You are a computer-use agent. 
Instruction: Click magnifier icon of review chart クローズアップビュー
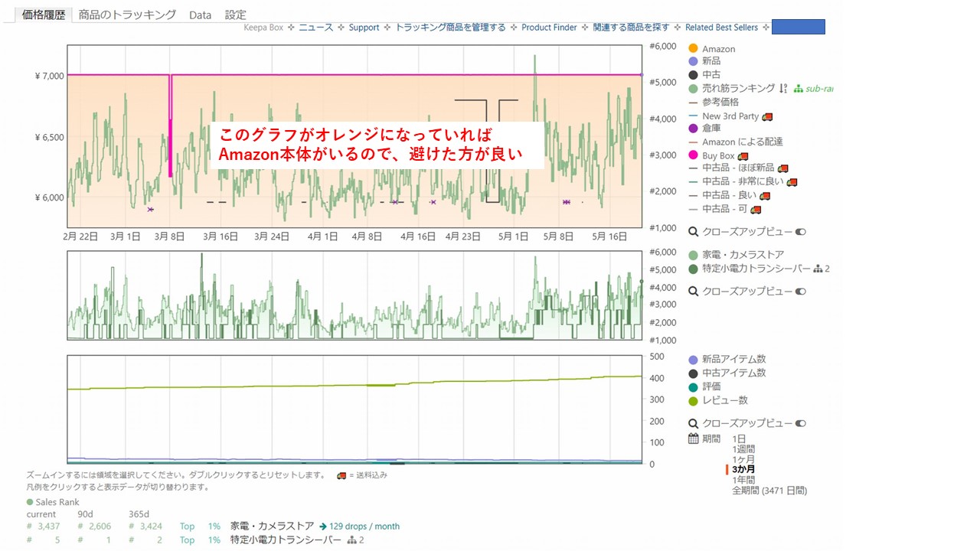coord(694,424)
